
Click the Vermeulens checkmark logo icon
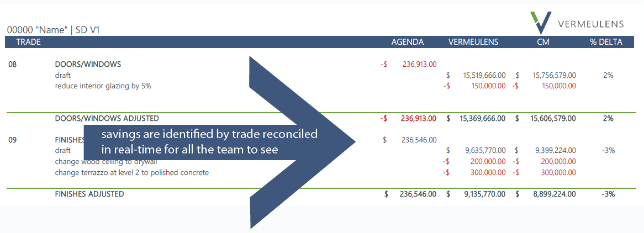coord(541,23)
